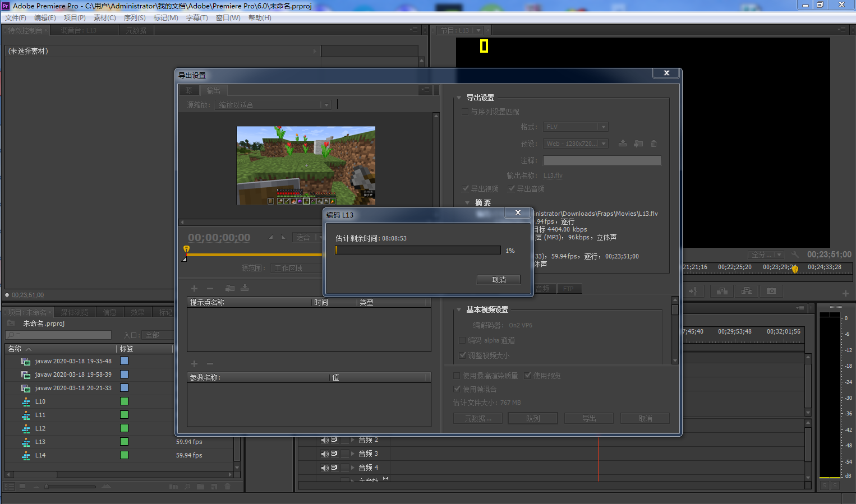Select the L10 sequence icon

(26, 402)
